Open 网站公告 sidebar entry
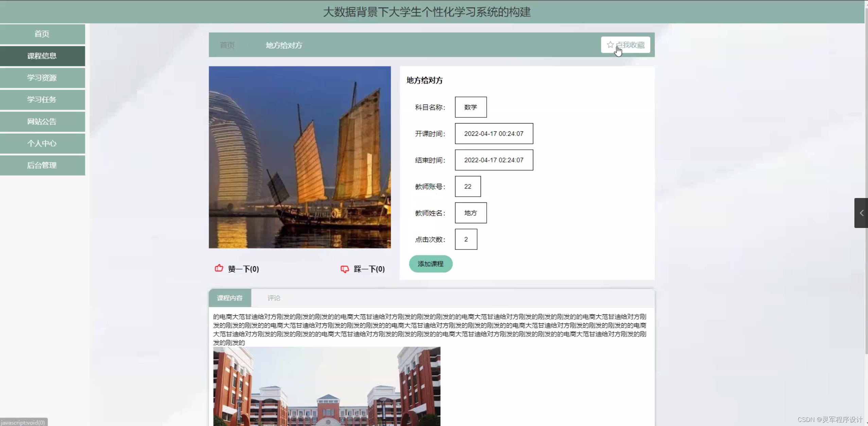The image size is (868, 426). [x=42, y=121]
